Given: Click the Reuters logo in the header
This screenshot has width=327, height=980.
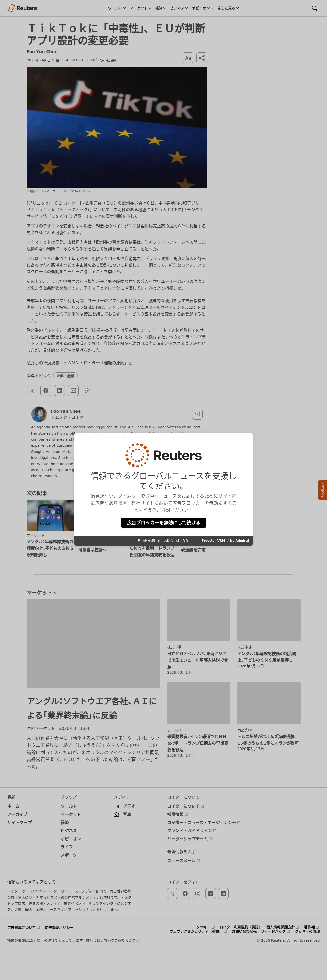Looking at the screenshot, I should (x=22, y=8).
